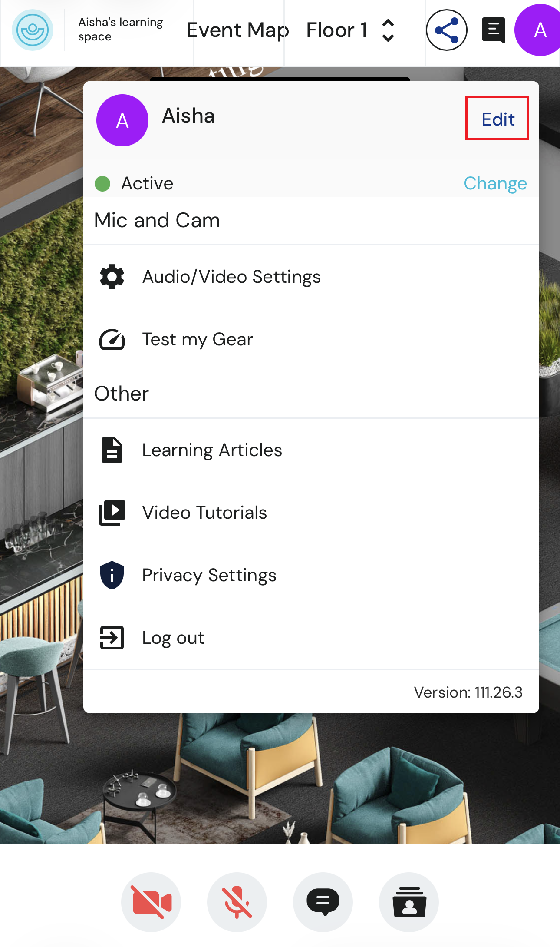Toggle the camera on with the red camera button

coord(151,902)
